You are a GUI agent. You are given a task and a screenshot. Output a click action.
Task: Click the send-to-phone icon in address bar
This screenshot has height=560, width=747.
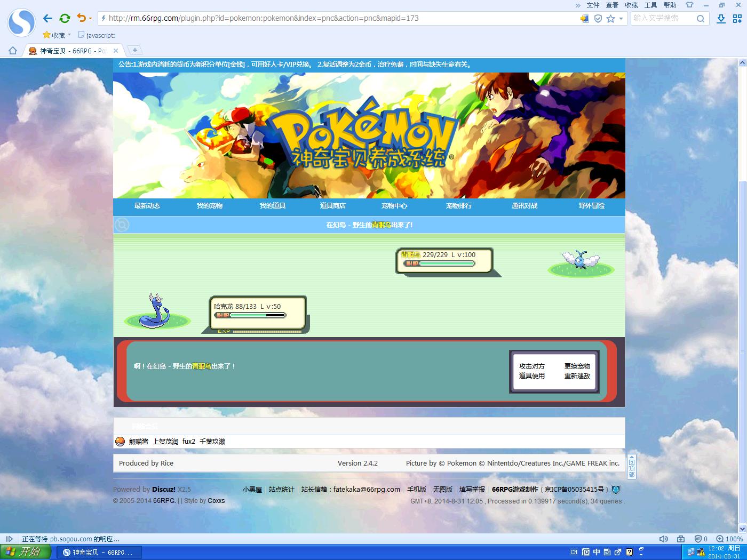[x=585, y=19]
